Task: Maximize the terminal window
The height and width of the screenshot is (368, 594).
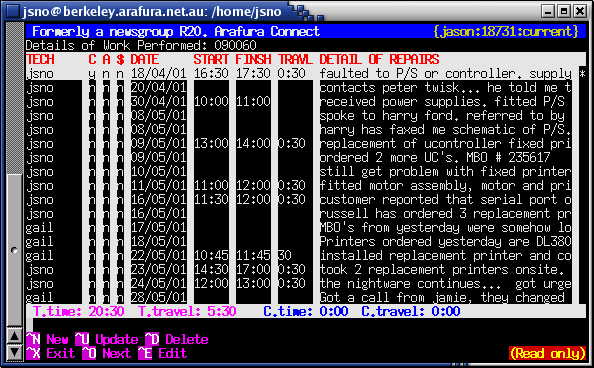Action: (x=564, y=11)
